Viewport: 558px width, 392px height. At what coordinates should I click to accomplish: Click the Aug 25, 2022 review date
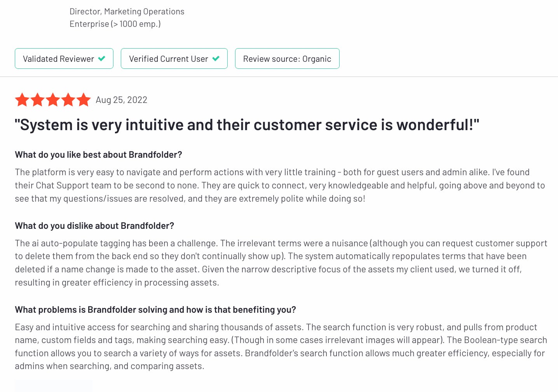click(x=121, y=100)
